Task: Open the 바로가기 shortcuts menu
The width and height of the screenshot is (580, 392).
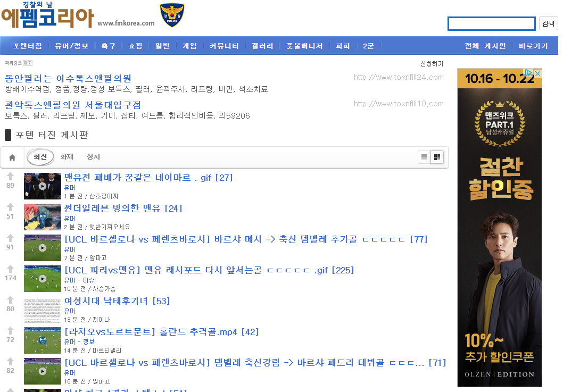Action: coord(533,46)
